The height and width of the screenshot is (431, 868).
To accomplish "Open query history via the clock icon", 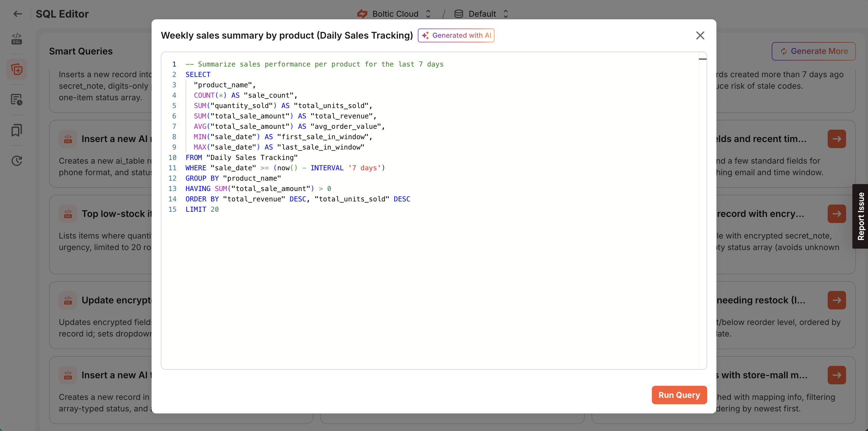I will click(16, 161).
